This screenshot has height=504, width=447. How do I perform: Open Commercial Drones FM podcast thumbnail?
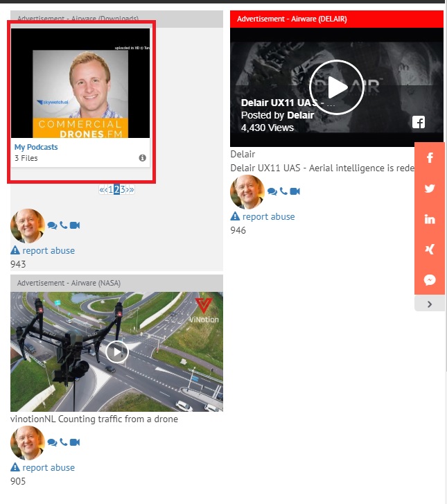pos(80,83)
